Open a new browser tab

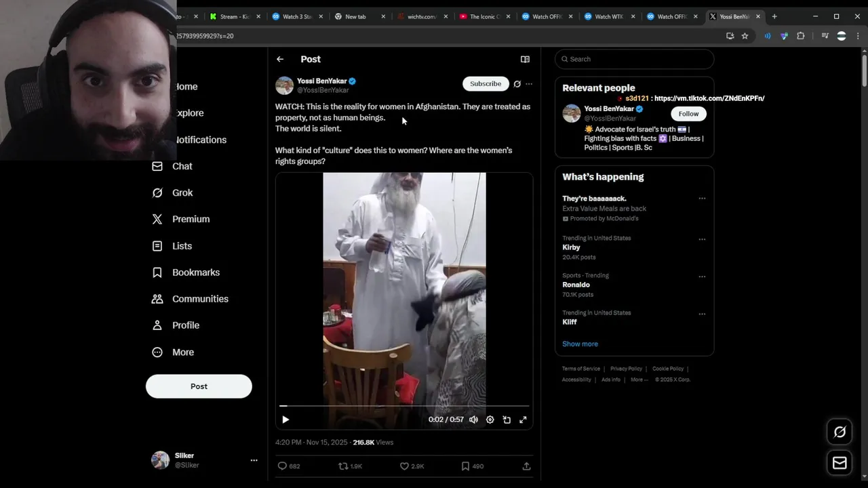pyautogui.click(x=774, y=16)
